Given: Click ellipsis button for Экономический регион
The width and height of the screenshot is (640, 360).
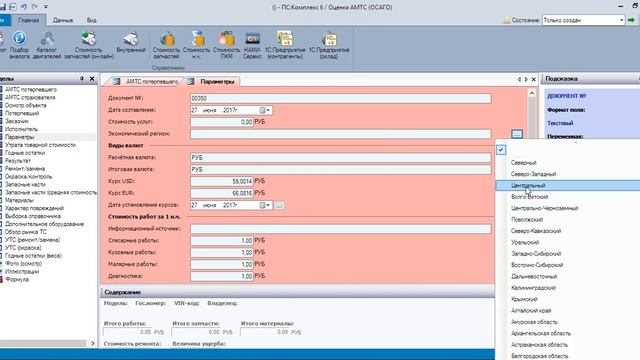Looking at the screenshot, I should [517, 134].
